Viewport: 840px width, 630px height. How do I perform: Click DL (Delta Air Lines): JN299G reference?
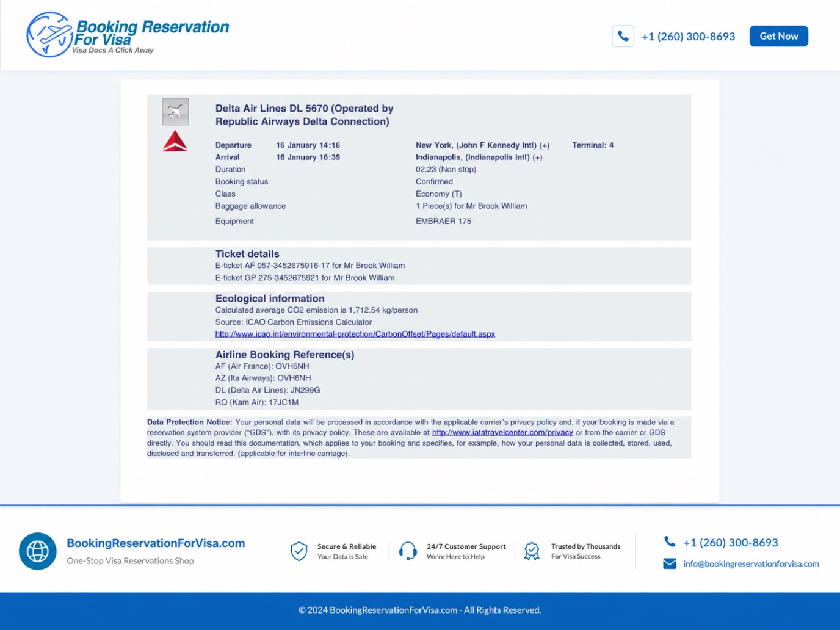(x=267, y=390)
